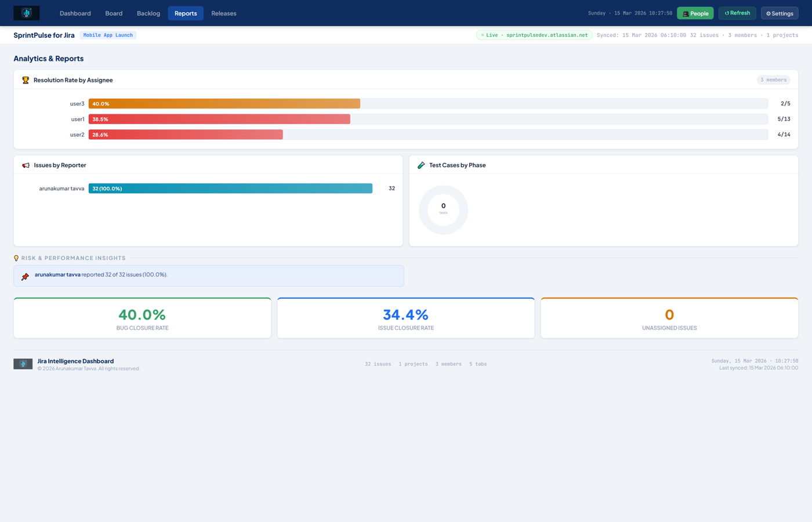The height and width of the screenshot is (522, 812).
Task: Click the lightbulb icon beside Risk & Performance Insights
Action: (16, 258)
